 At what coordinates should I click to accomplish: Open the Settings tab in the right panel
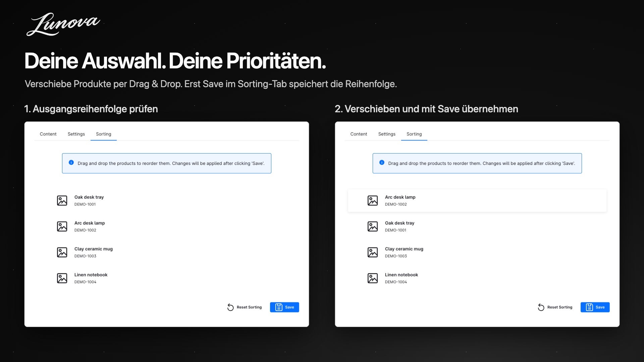coord(387,134)
